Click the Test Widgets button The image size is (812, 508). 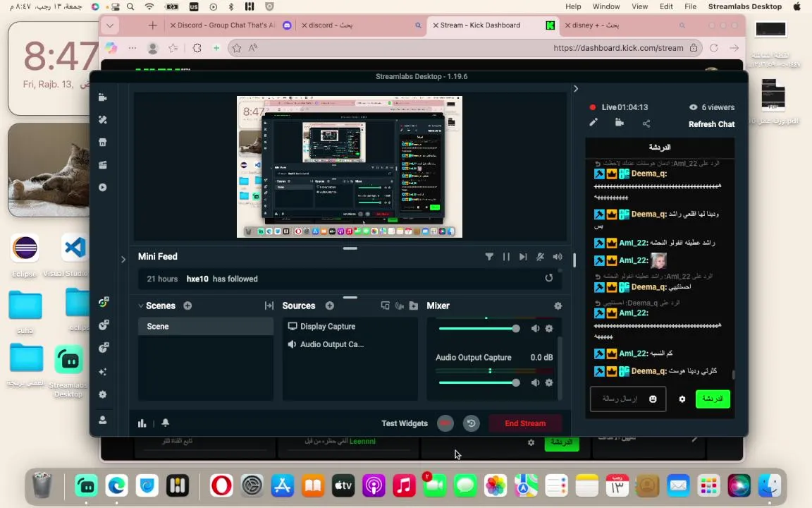pos(405,423)
